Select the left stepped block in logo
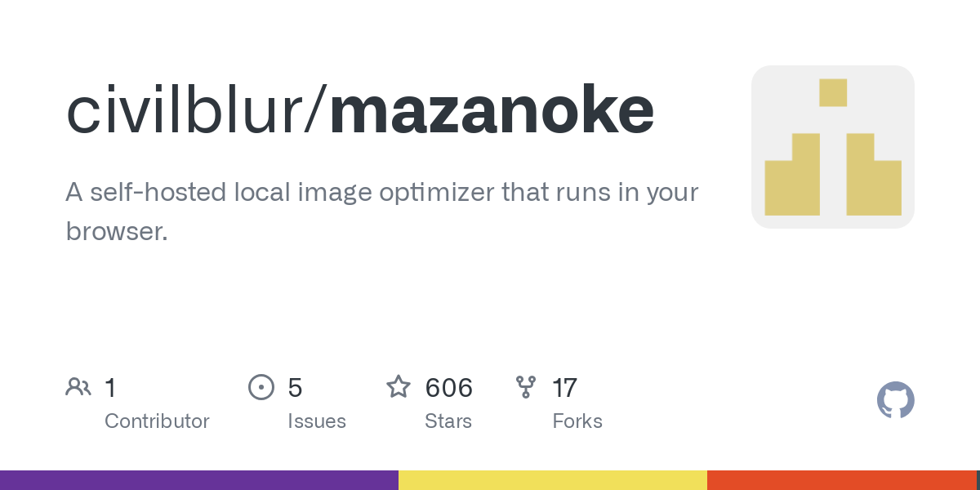Viewport: 980px width, 490px height. click(x=792, y=174)
